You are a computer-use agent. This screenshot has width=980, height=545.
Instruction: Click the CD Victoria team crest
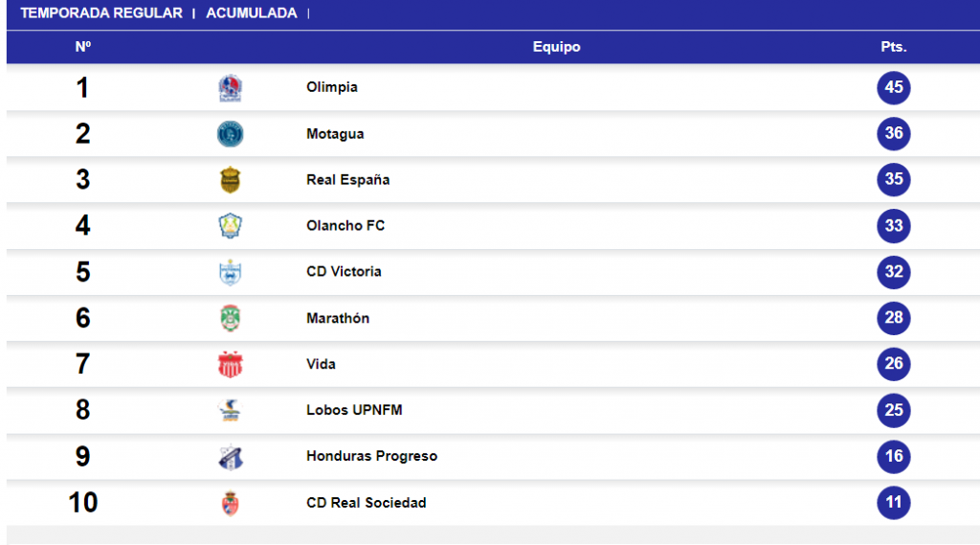click(230, 272)
